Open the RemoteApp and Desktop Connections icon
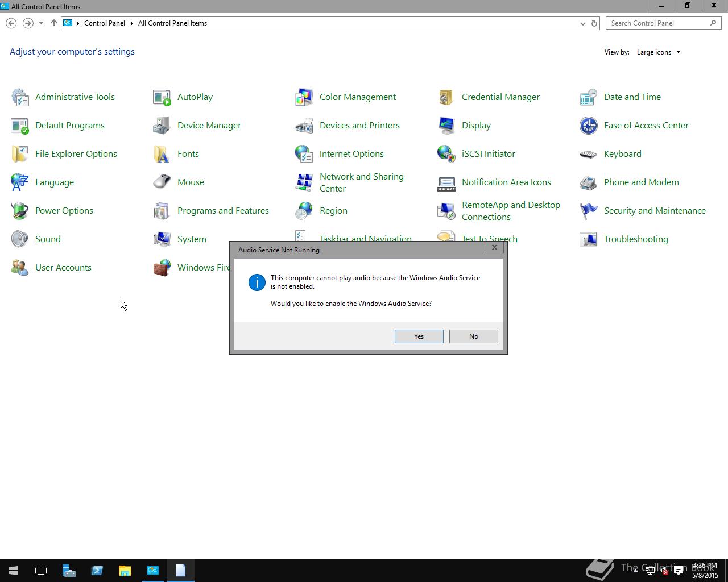Viewport: 728px width, 582px height. coord(446,211)
